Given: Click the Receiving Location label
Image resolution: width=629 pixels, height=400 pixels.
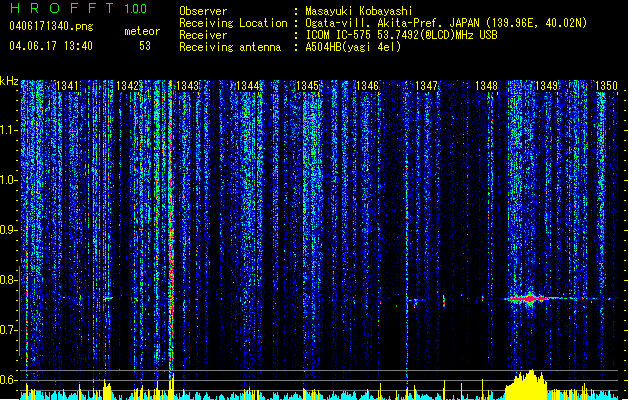Looking at the screenshot, I should [233, 23].
